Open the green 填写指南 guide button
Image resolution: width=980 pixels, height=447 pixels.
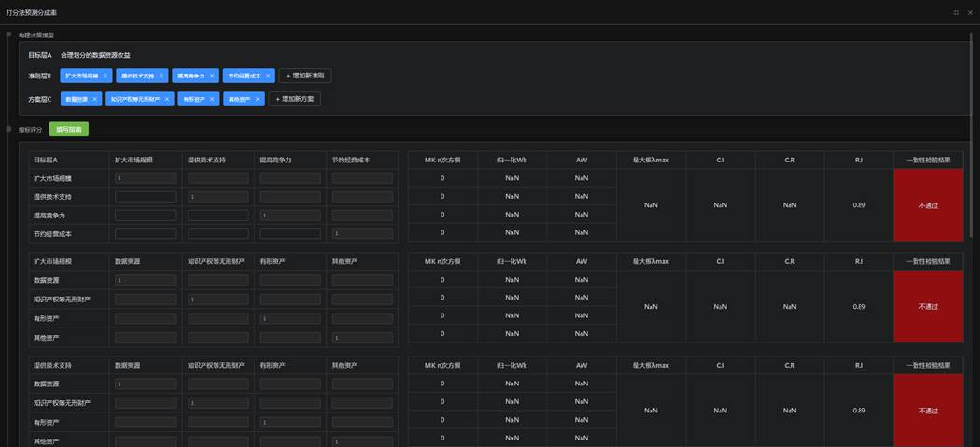click(x=69, y=130)
